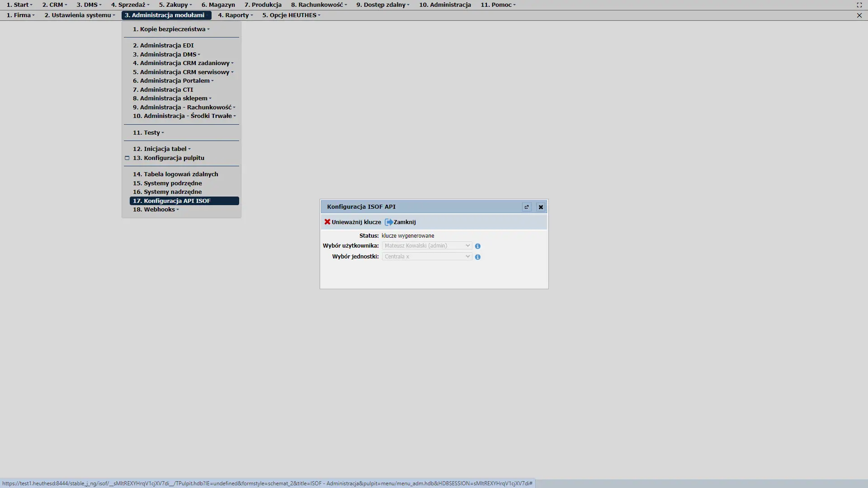Click info icon beside Wybór użytkownika
Viewport: 868px width, 488px height.
pos(477,246)
